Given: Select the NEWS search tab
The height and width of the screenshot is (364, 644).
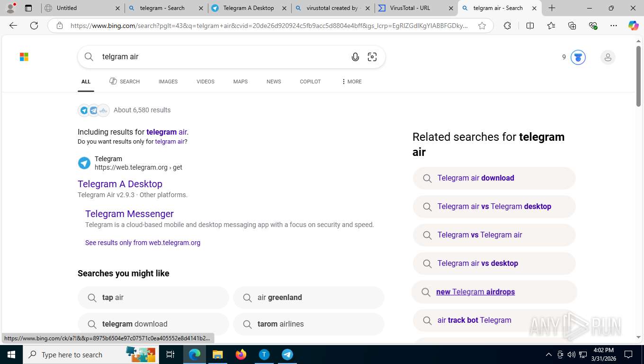Looking at the screenshot, I should click(274, 82).
